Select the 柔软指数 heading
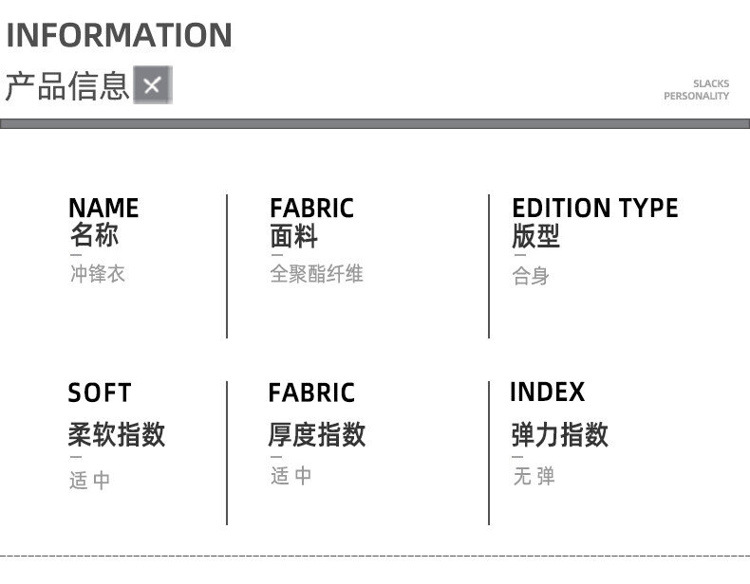The image size is (750, 584). (x=116, y=435)
